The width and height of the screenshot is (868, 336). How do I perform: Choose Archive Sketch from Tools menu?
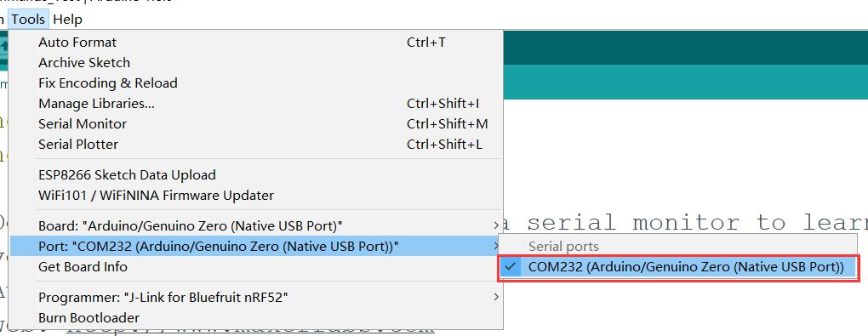255,63
